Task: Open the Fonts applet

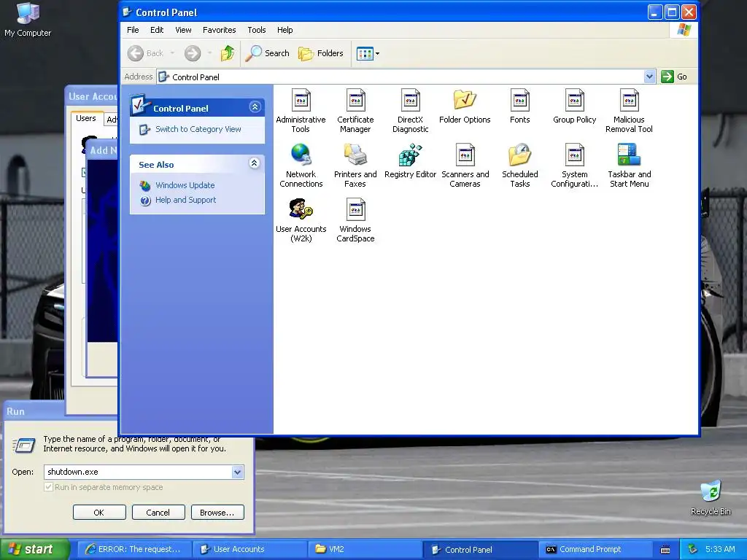Action: (519, 106)
